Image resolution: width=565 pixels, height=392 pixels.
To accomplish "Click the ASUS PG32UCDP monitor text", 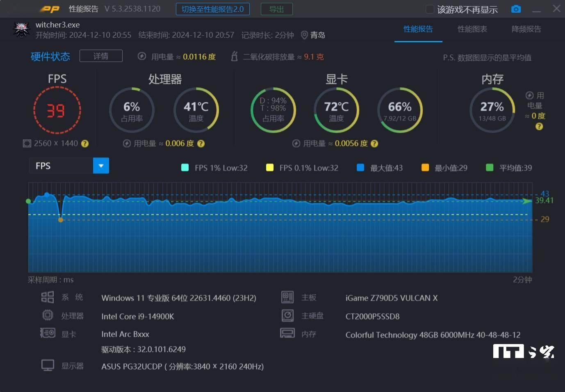I will [x=182, y=367].
